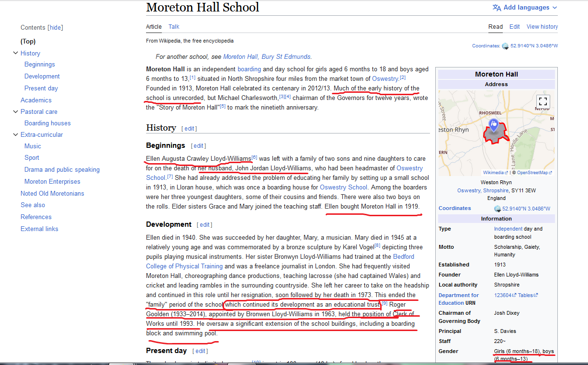This screenshot has height=365, width=588.
Task: Open the Wikimedia map attribution link
Action: click(496, 173)
